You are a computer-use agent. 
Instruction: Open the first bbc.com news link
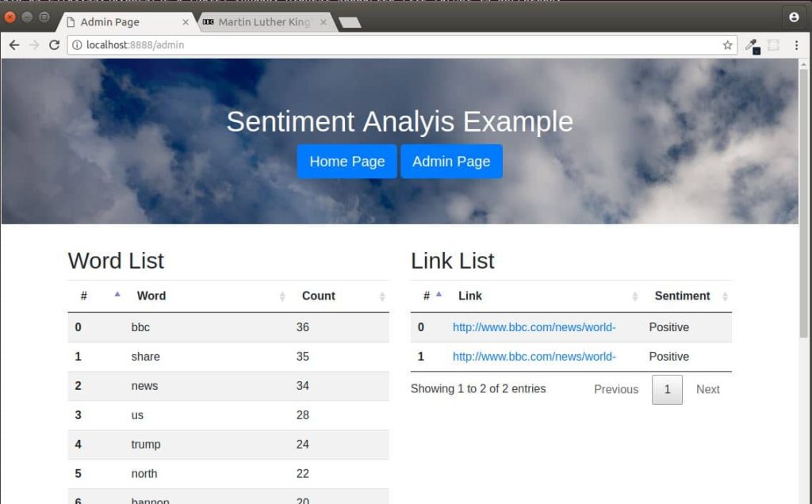[534, 326]
